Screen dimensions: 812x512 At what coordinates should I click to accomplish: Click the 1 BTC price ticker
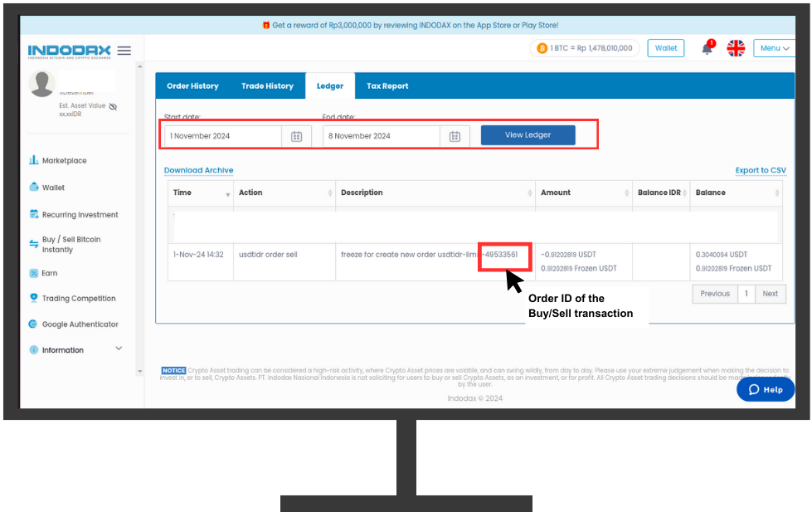pyautogui.click(x=584, y=48)
